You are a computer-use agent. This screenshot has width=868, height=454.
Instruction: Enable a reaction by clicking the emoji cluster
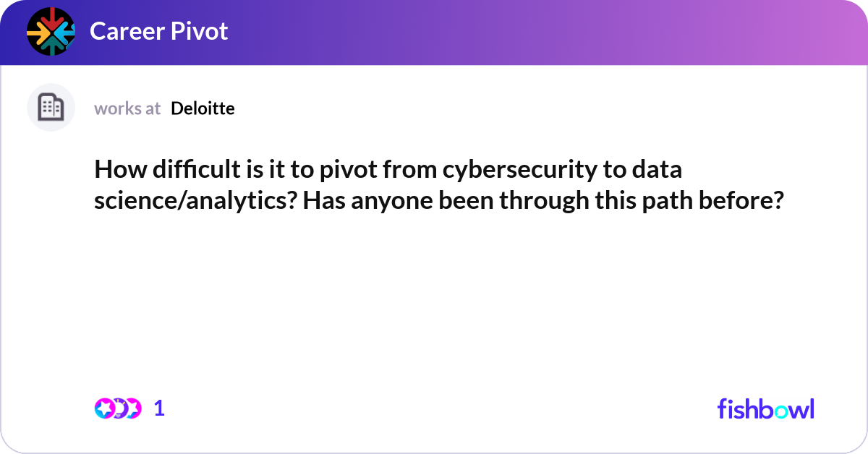[x=119, y=408]
